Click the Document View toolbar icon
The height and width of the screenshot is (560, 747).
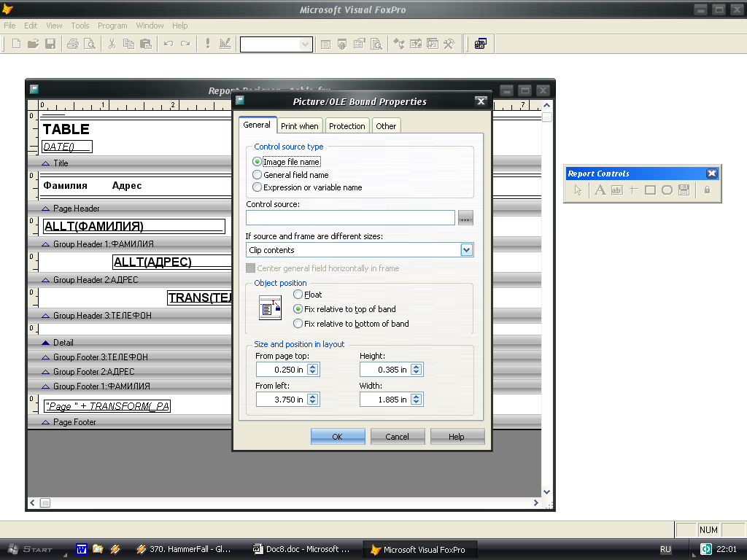point(376,44)
